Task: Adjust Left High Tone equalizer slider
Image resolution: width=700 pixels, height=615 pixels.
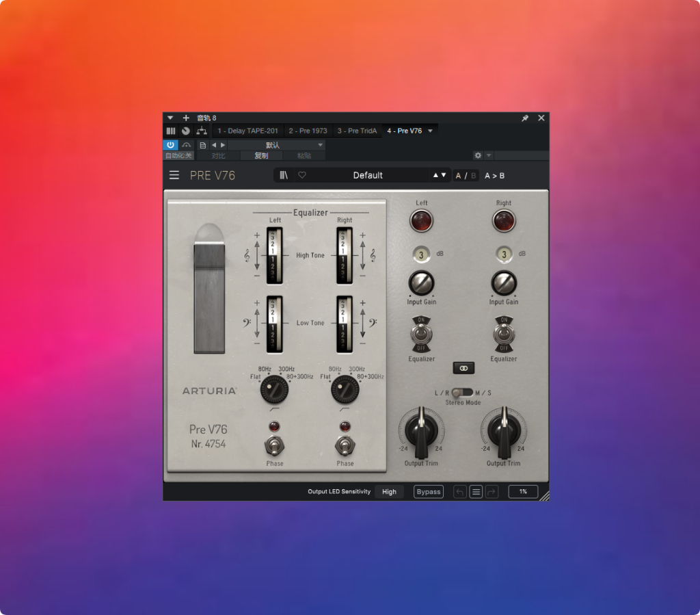Action: (274, 255)
